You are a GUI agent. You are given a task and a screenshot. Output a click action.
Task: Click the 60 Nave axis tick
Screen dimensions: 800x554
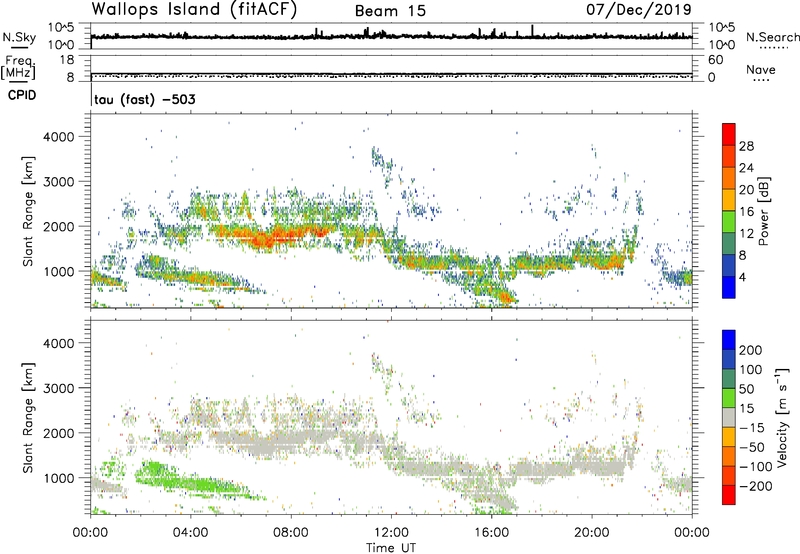click(x=715, y=60)
